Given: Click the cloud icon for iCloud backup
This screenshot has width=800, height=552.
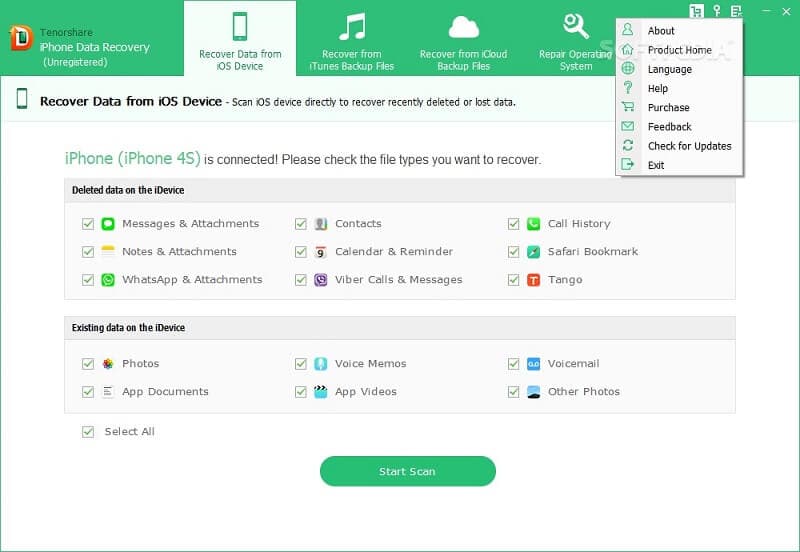Looking at the screenshot, I should pyautogui.click(x=463, y=27).
